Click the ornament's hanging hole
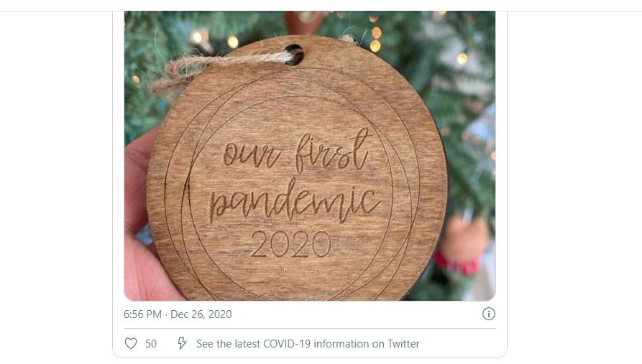Image resolution: width=642 pixels, height=364 pixels. point(294,55)
